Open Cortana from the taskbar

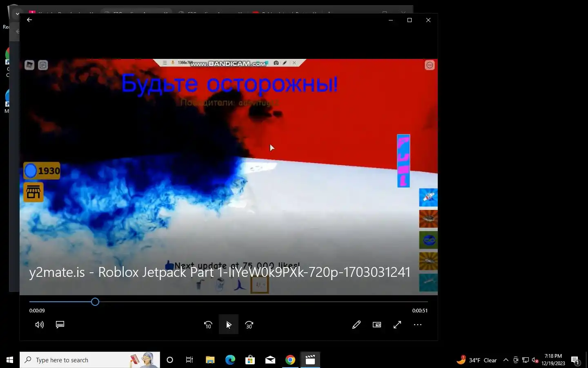coord(170,360)
